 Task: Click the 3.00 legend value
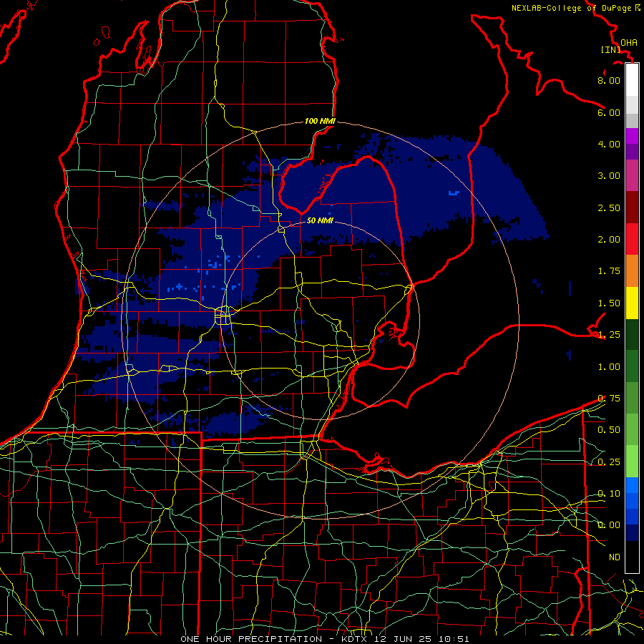click(x=609, y=176)
